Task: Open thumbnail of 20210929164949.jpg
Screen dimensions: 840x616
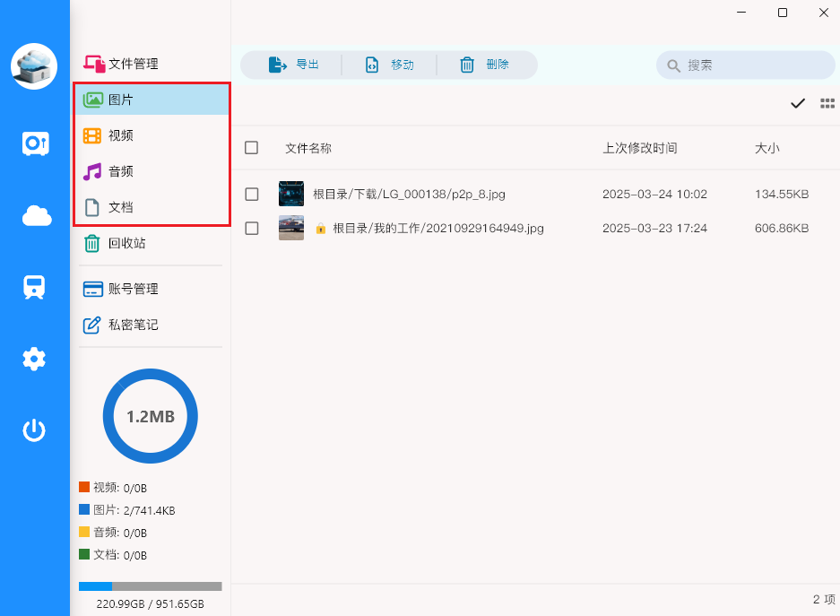Action: (291, 228)
